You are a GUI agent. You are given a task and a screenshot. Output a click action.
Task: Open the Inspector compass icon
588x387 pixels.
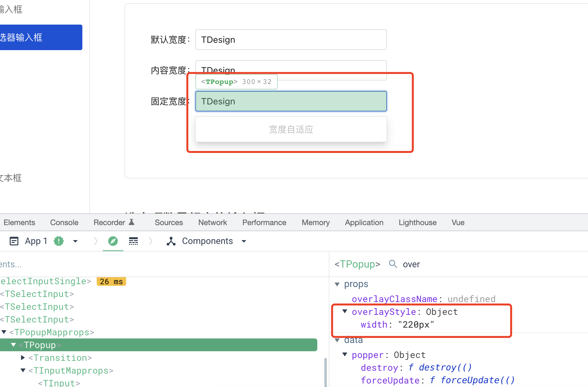[x=113, y=241]
